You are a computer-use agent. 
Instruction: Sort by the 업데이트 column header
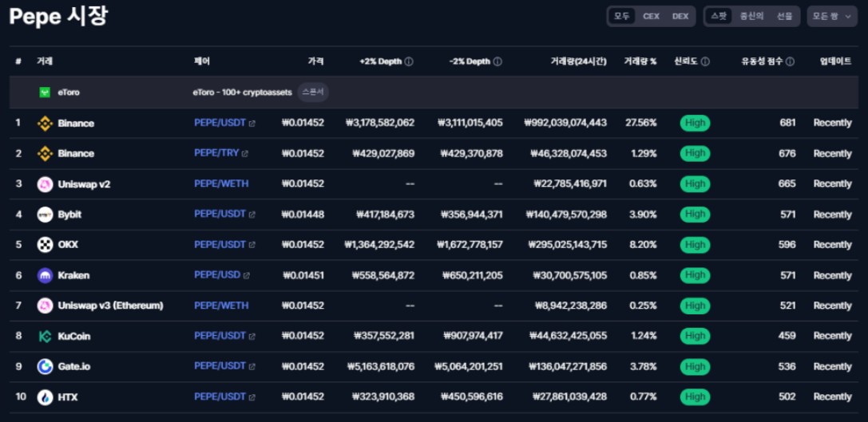point(836,61)
